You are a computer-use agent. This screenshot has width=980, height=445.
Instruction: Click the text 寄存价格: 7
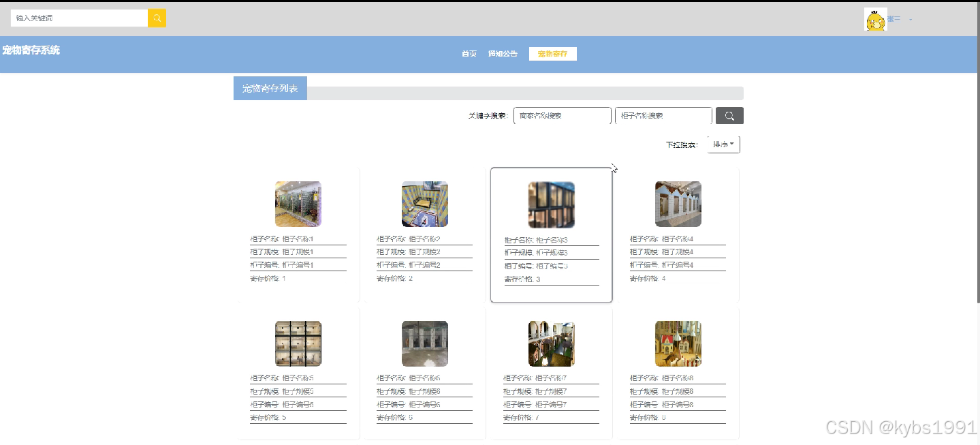(522, 417)
